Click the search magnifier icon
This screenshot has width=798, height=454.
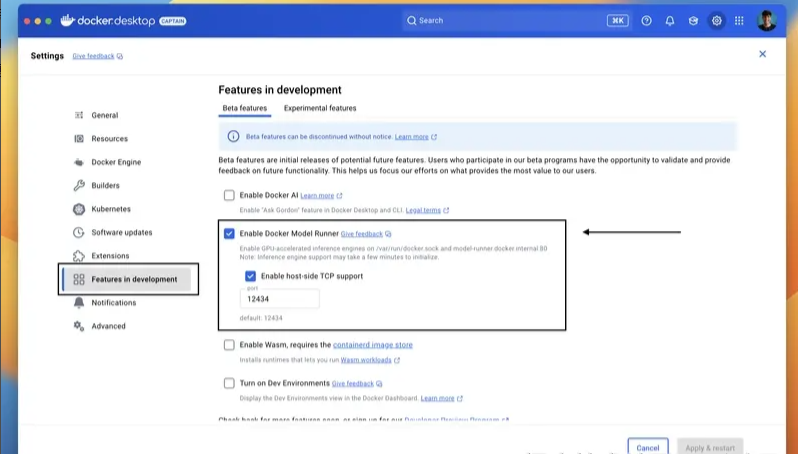(411, 20)
